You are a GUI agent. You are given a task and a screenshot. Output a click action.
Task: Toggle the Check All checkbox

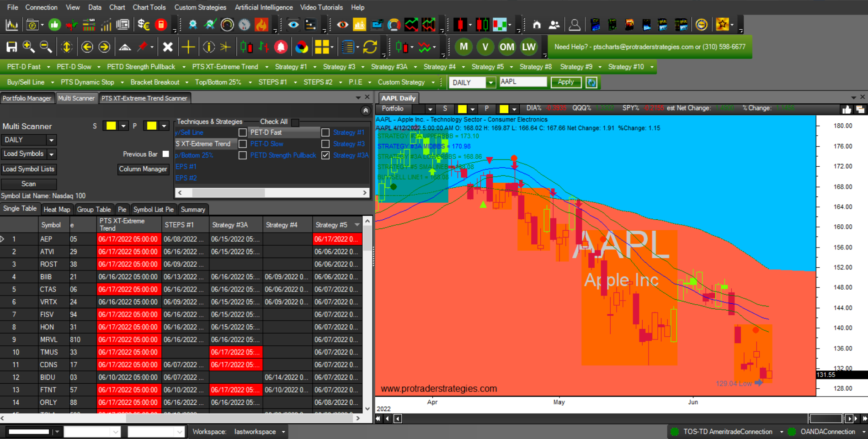[x=295, y=122]
